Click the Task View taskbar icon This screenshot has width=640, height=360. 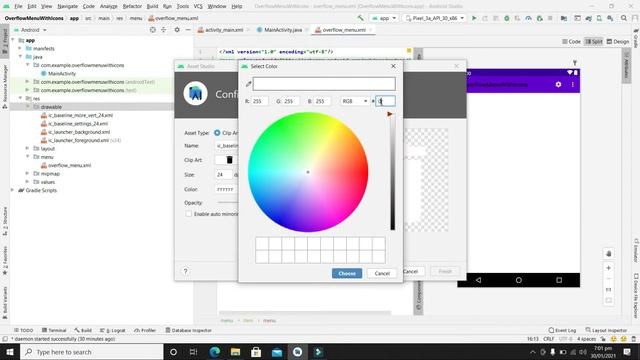coord(193,351)
